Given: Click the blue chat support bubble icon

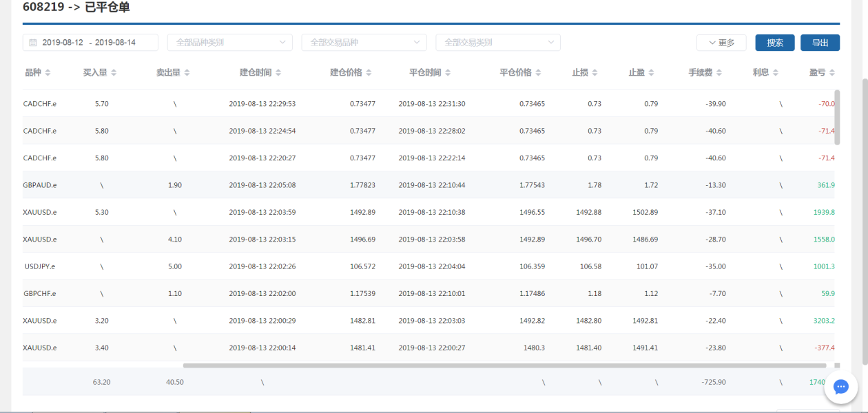Looking at the screenshot, I should click(840, 387).
